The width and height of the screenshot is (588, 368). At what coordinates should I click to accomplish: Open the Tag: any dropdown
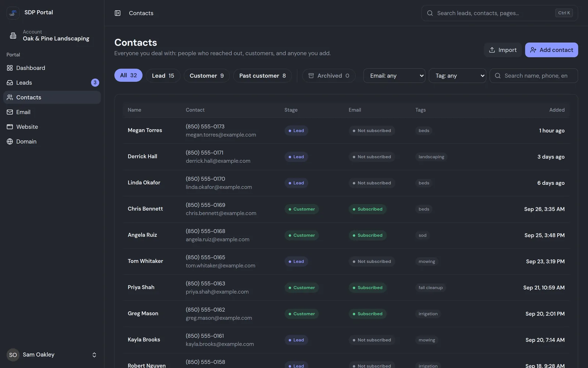click(x=458, y=76)
